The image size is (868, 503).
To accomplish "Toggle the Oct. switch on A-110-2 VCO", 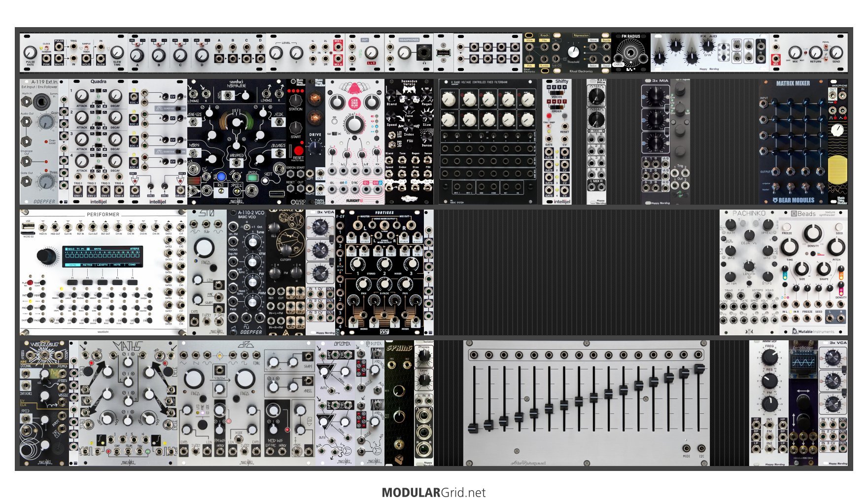I will [246, 227].
